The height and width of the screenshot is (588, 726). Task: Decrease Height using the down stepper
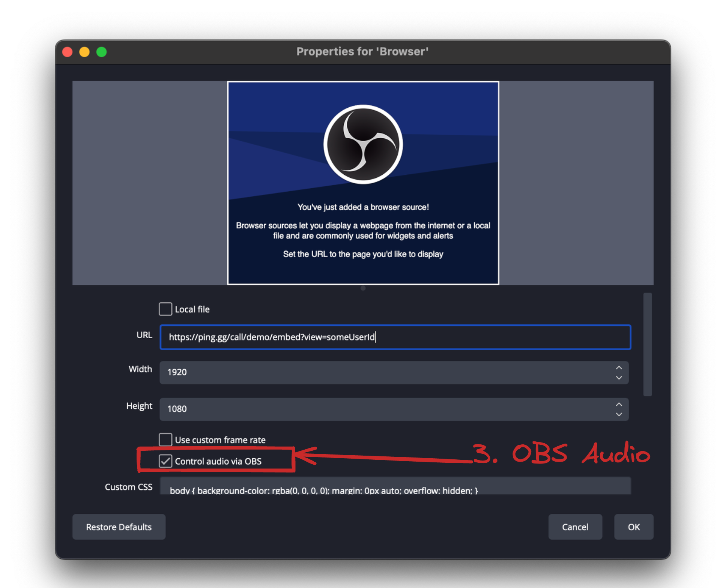click(619, 415)
